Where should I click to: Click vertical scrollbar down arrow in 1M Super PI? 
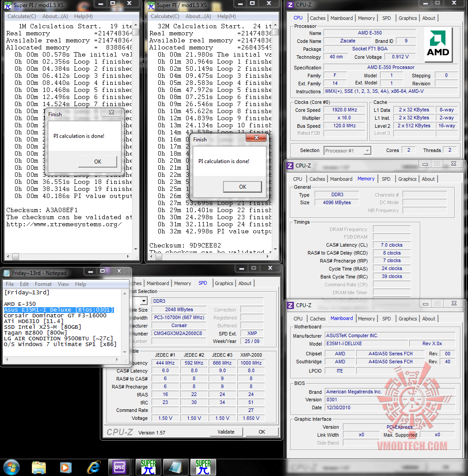coord(136,249)
